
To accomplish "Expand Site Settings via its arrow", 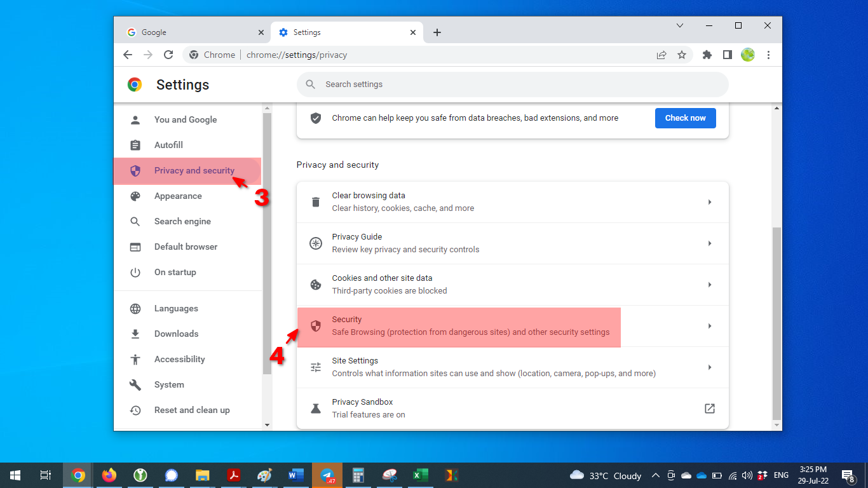I will click(710, 367).
